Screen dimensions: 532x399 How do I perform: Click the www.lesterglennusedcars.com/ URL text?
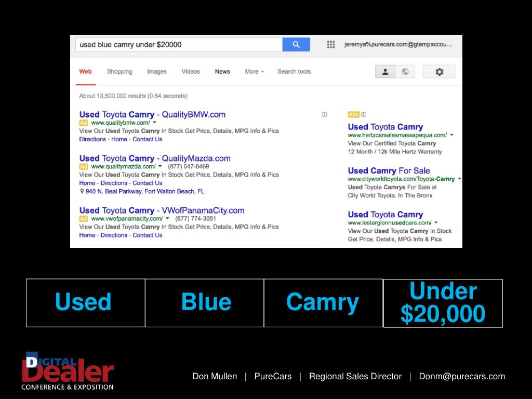point(390,222)
